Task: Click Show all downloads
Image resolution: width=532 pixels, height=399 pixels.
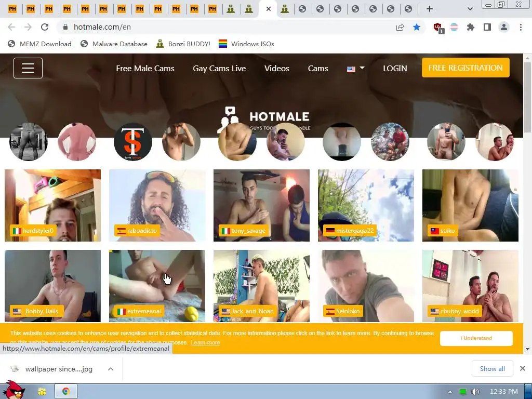Action: [x=493, y=368]
